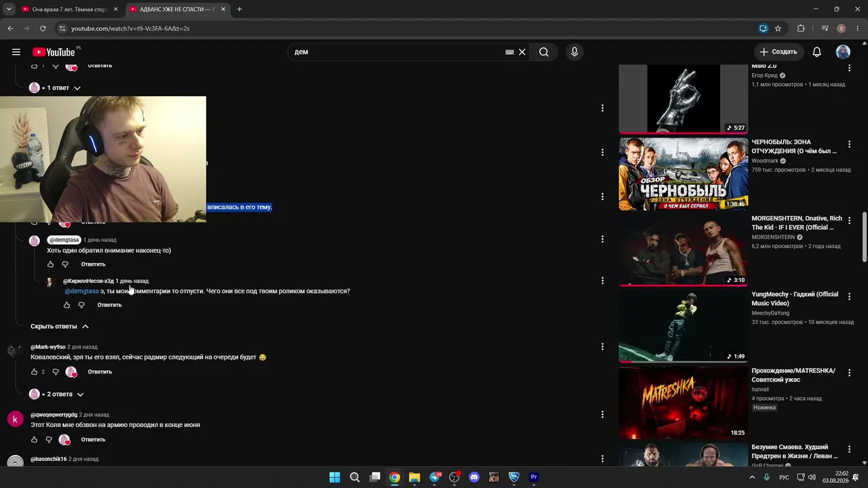Dislike the @qweqeqwertygdg comment
The image size is (868, 488).
coord(49,440)
